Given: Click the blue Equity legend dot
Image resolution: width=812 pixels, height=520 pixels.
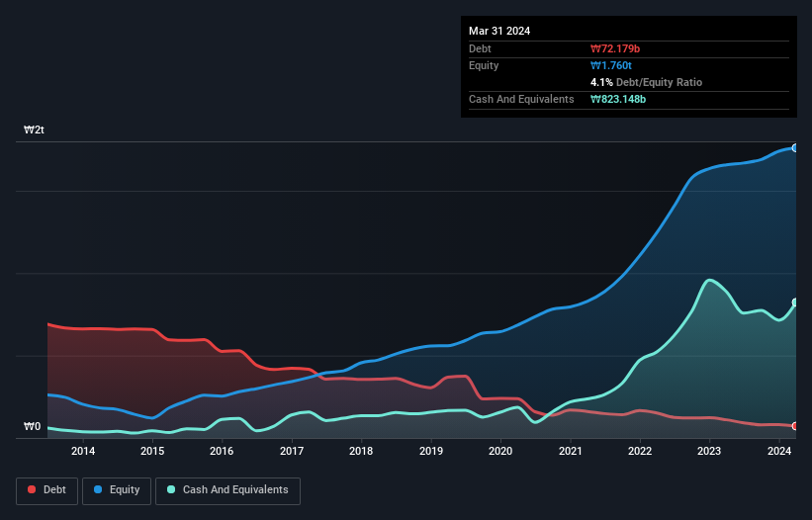Looking at the screenshot, I should click(x=98, y=489).
